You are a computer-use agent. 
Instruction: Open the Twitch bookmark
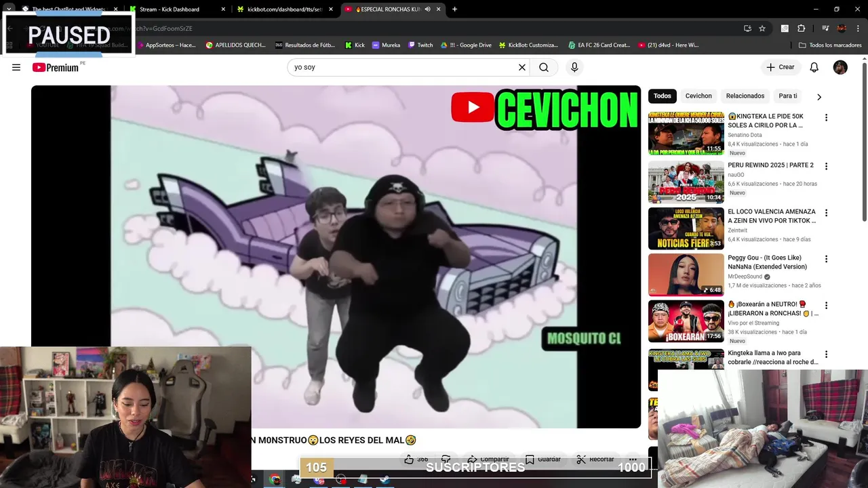420,45
